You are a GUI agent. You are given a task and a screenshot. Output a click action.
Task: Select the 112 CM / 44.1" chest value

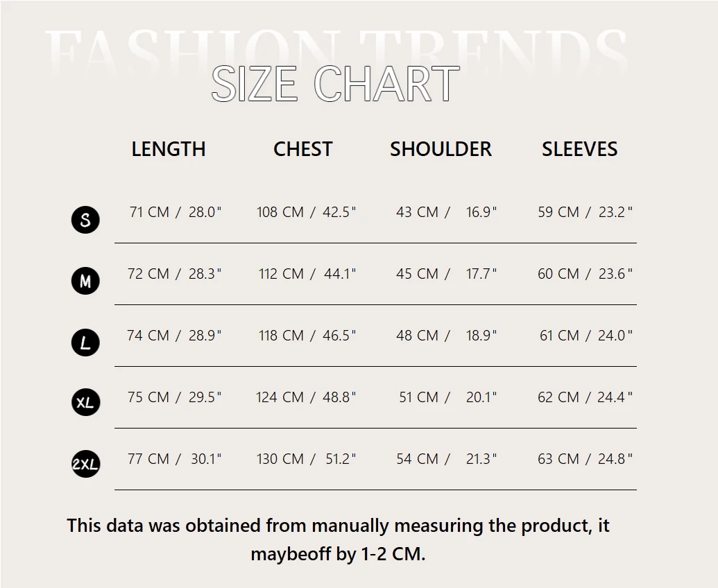tap(307, 274)
